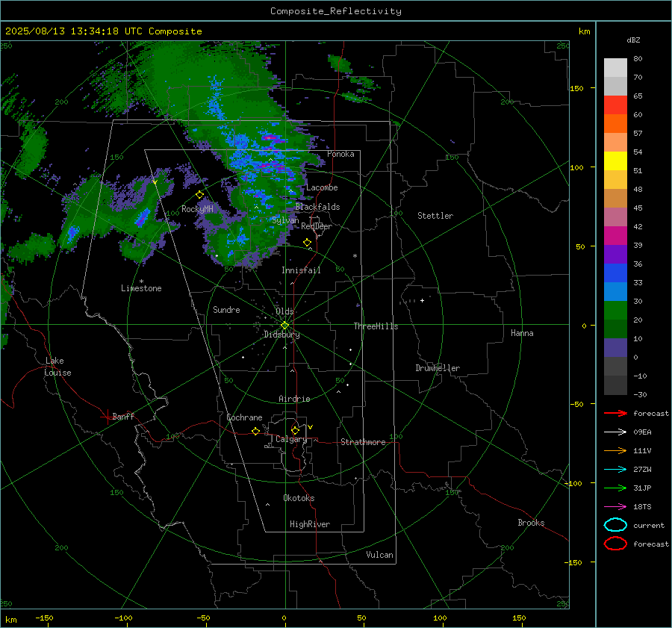Screen dimensions: 672x628
Task: Click the yellow radar site diamond near Olds
Action: point(285,326)
